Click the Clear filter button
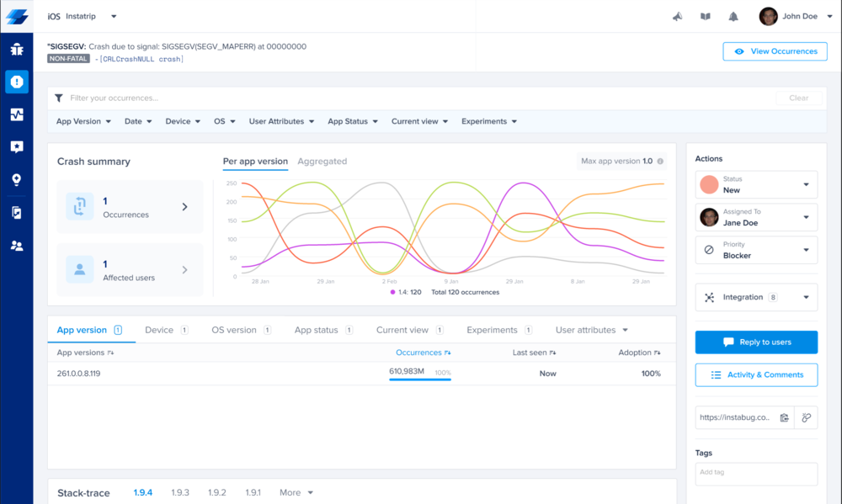This screenshot has height=504, width=842. pyautogui.click(x=798, y=98)
